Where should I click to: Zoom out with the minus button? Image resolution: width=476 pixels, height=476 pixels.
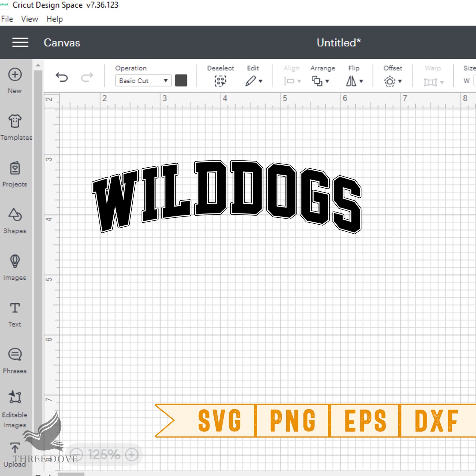pos(77,455)
